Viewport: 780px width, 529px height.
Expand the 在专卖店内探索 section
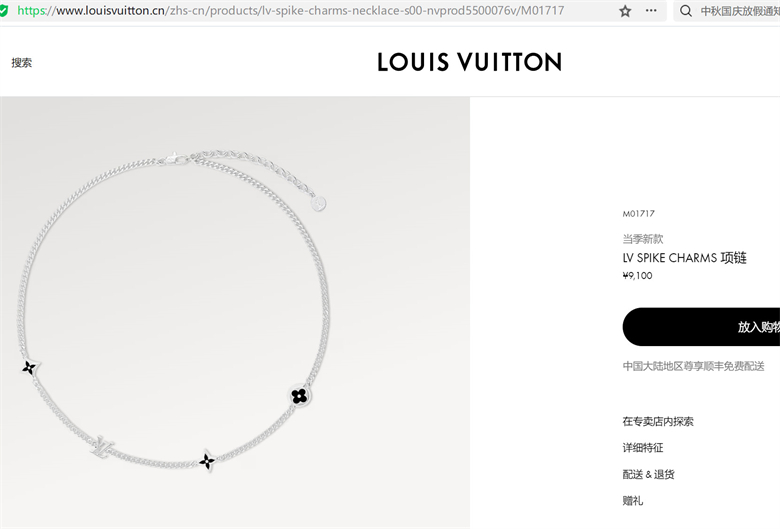658,422
